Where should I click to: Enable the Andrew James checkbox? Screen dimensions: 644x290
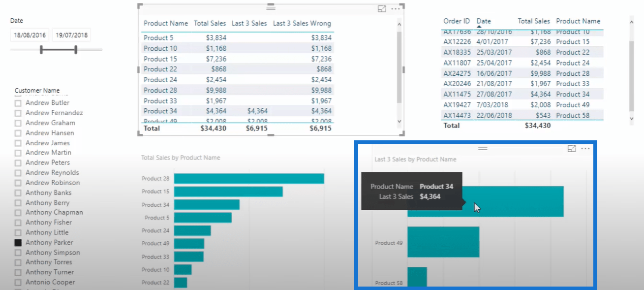18,143
